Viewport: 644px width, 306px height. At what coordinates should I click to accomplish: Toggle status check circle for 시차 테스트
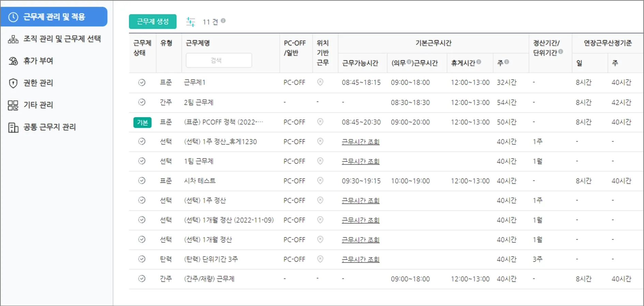[x=142, y=181]
